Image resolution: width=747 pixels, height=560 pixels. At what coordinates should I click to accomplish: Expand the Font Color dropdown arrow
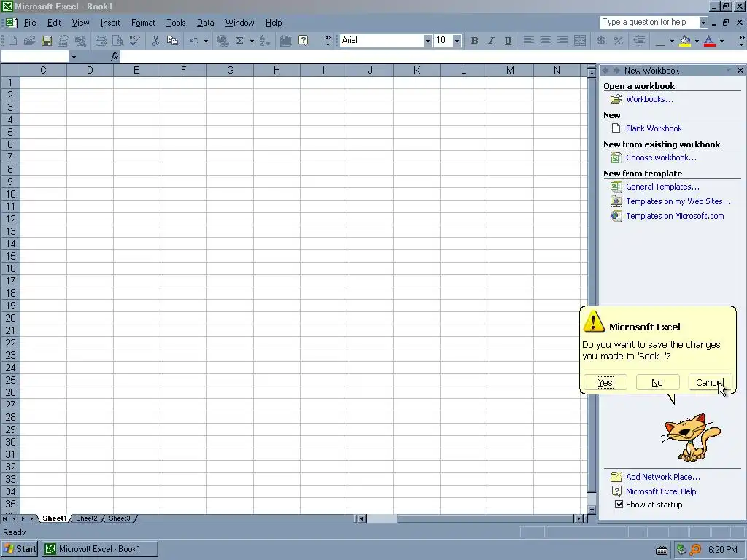click(x=721, y=41)
